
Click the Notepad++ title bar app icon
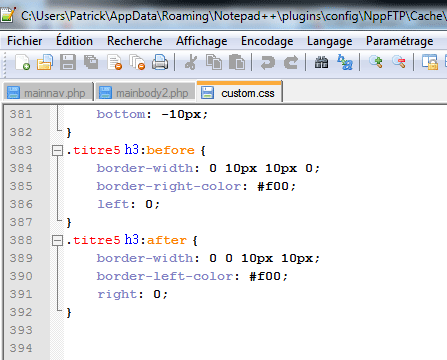pyautogui.click(x=7, y=15)
